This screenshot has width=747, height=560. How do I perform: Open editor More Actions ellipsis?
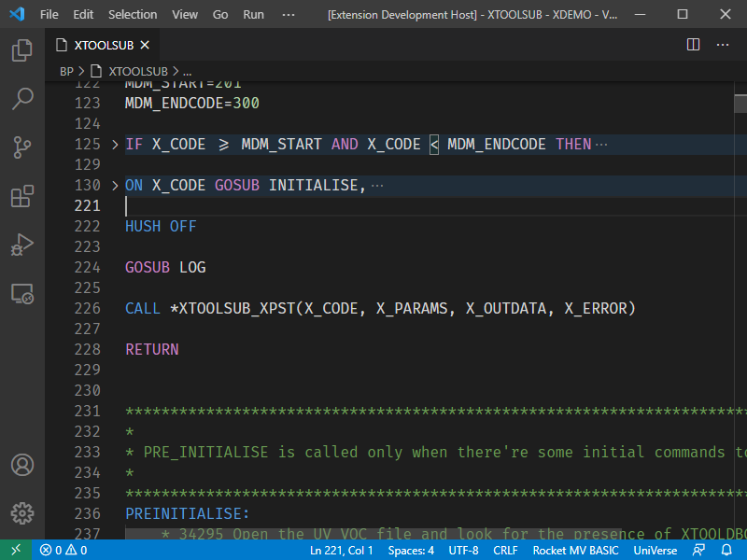[x=723, y=45]
